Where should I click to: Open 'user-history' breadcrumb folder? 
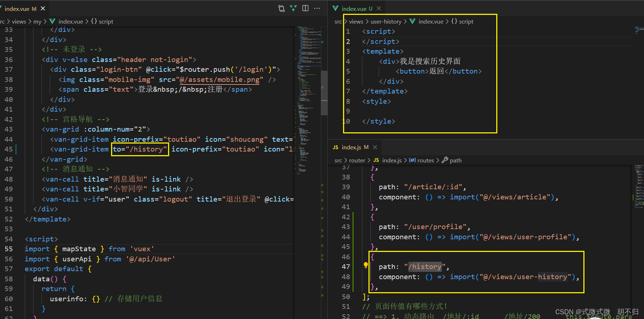[x=386, y=21]
